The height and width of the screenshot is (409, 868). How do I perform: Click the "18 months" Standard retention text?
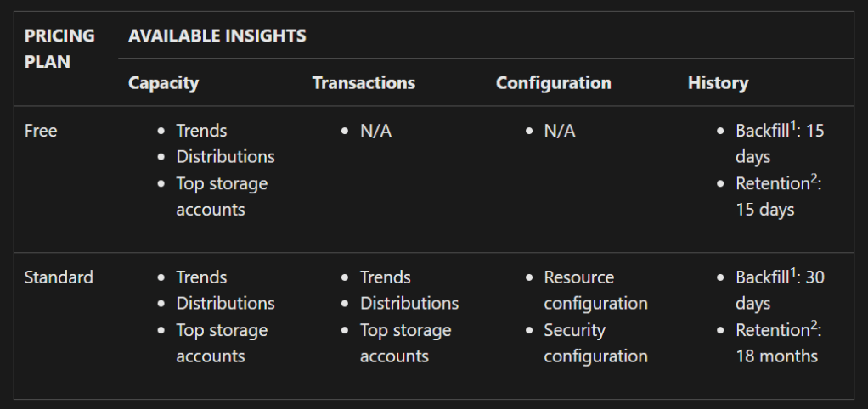[776, 356]
